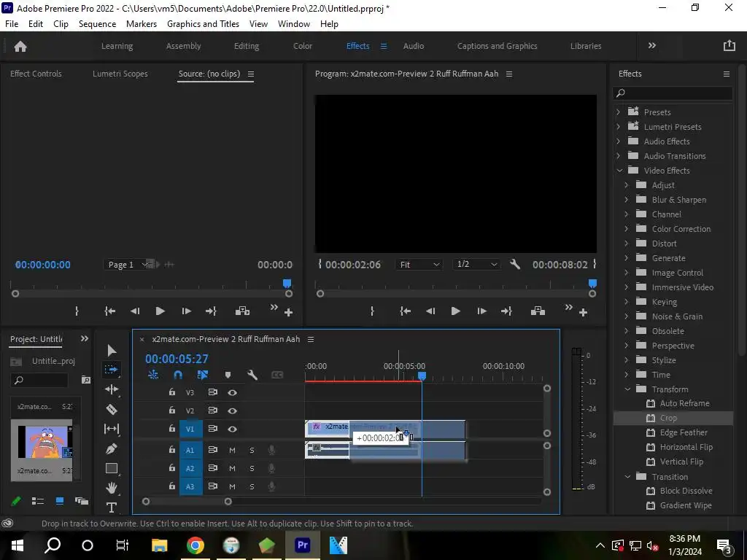Expand the Keying effects folder

[627, 302]
